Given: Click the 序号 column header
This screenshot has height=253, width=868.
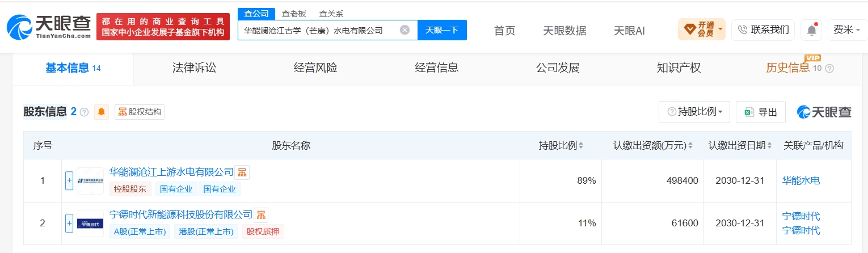Looking at the screenshot, I should coord(43,145).
